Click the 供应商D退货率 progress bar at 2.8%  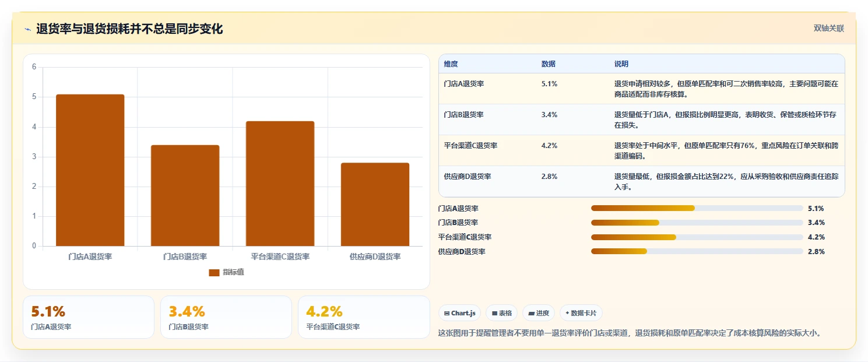tap(697, 252)
